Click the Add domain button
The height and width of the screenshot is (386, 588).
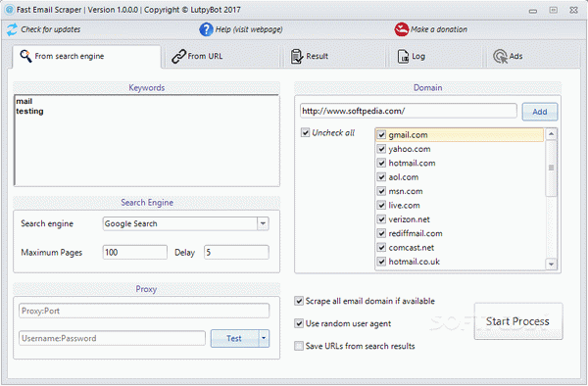pyautogui.click(x=540, y=112)
